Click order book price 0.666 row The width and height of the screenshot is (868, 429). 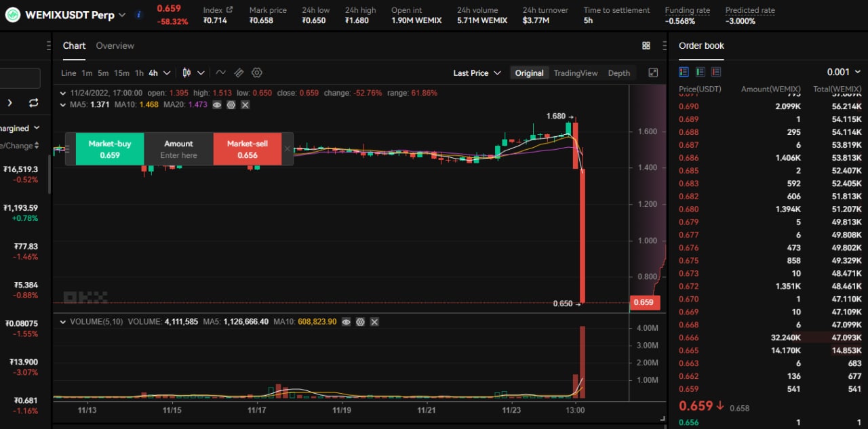click(x=770, y=338)
